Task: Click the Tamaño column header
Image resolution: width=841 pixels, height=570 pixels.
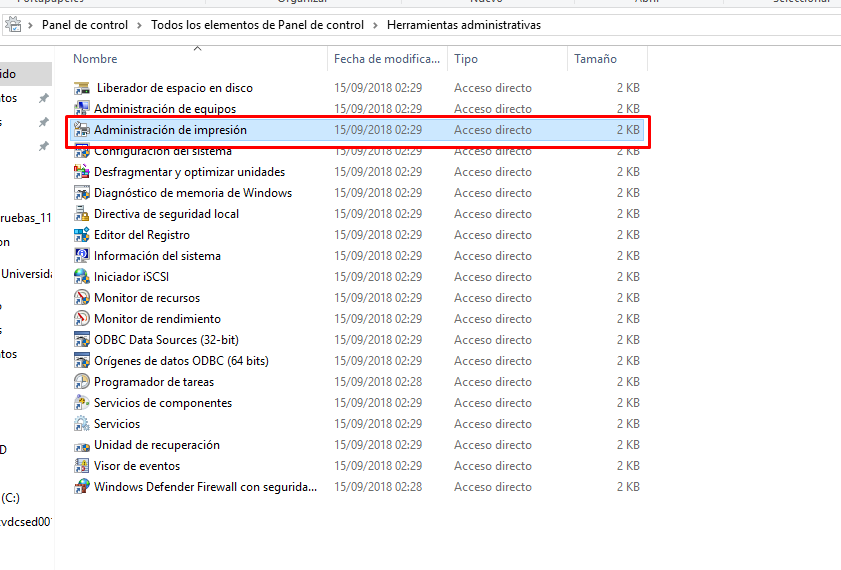Action: coord(595,60)
